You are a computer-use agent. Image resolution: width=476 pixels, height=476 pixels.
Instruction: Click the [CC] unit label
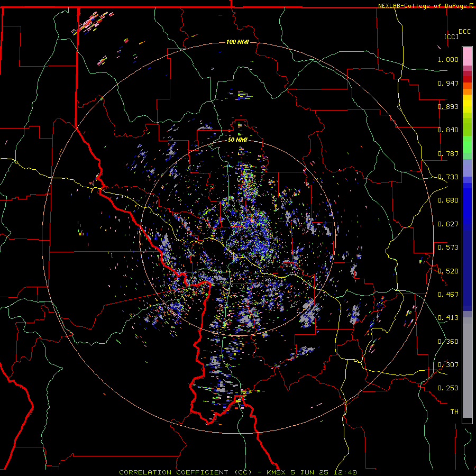(451, 36)
